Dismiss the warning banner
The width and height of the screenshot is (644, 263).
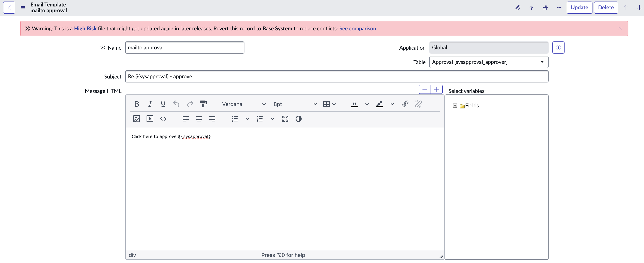point(620,29)
